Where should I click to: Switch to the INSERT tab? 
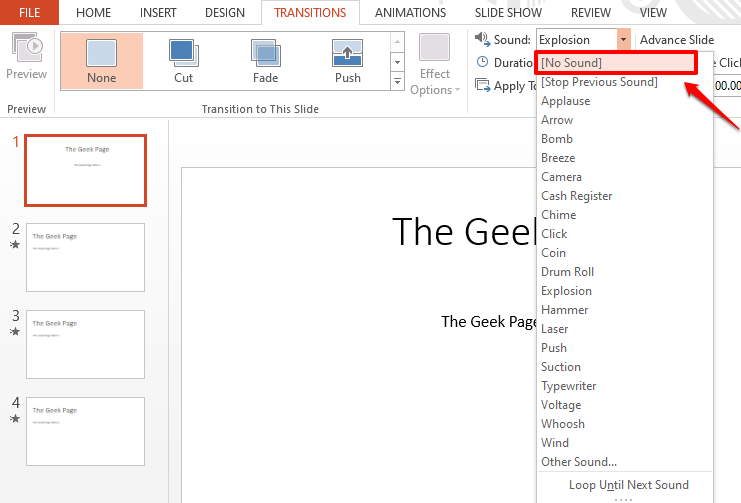(158, 13)
